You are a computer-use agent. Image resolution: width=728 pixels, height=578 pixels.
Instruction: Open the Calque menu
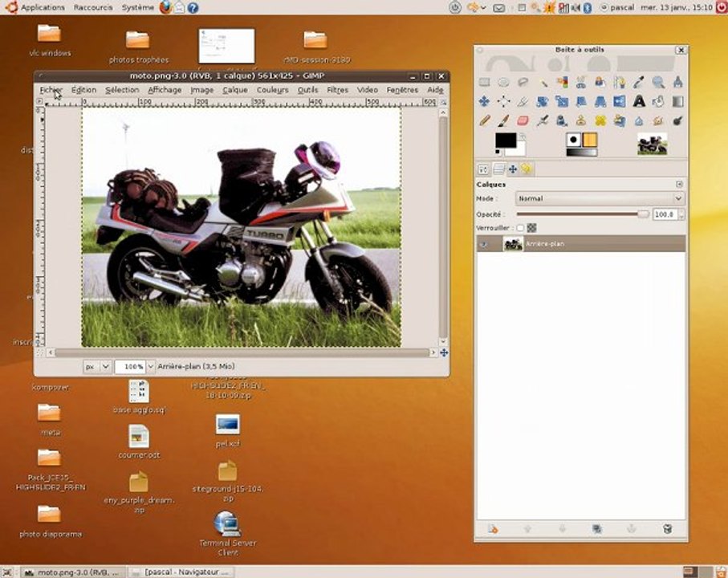[235, 90]
